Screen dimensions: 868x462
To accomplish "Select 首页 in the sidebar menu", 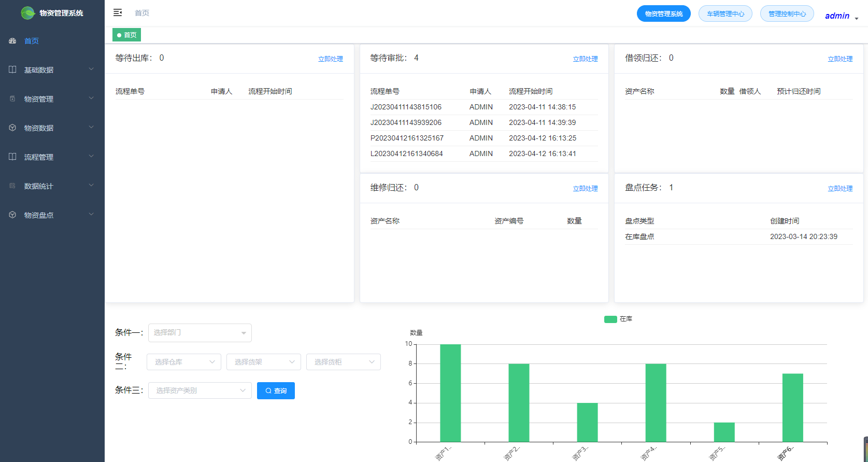I will (52, 41).
